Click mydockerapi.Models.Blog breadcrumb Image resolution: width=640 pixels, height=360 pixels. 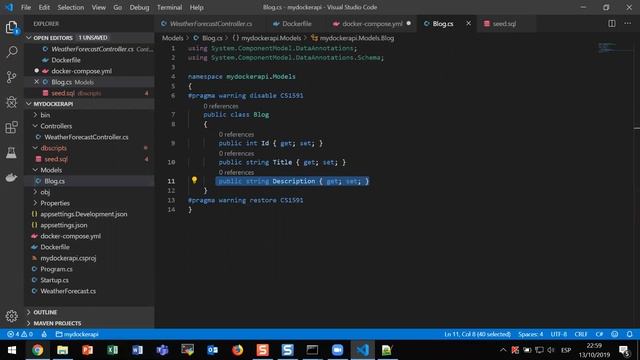click(x=353, y=38)
